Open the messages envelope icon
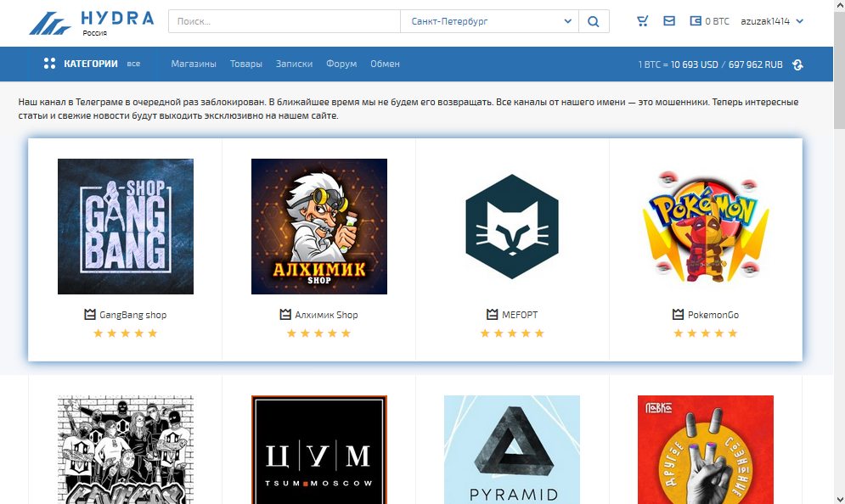The width and height of the screenshot is (845, 504). click(668, 21)
